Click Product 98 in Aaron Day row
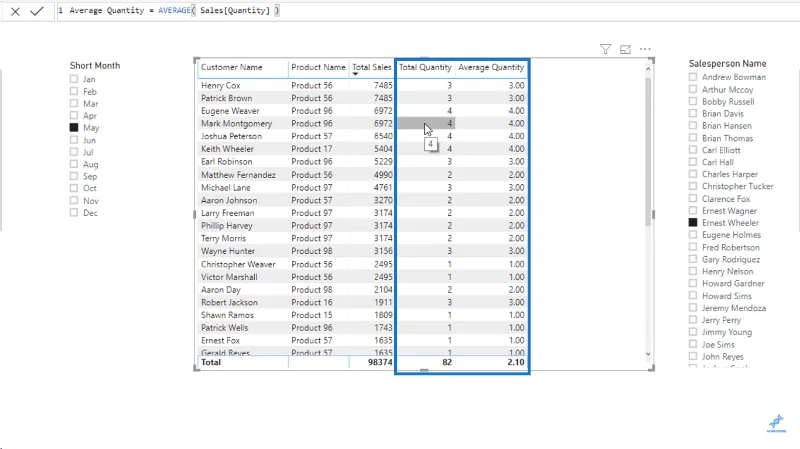 click(311, 289)
